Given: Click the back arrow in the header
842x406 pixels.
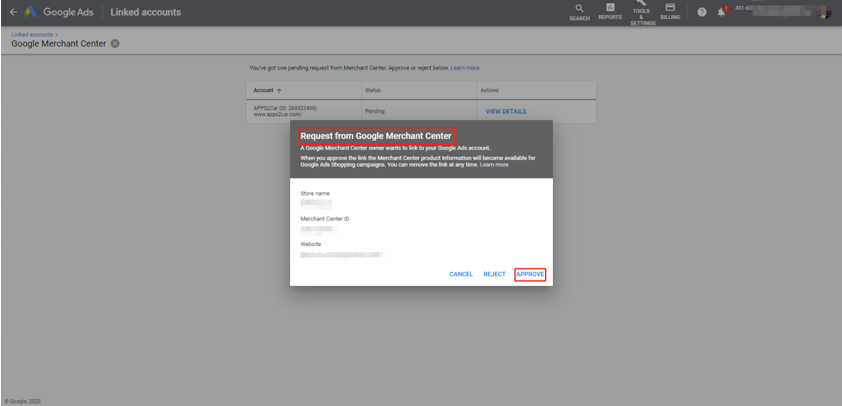Looking at the screenshot, I should 13,12.
